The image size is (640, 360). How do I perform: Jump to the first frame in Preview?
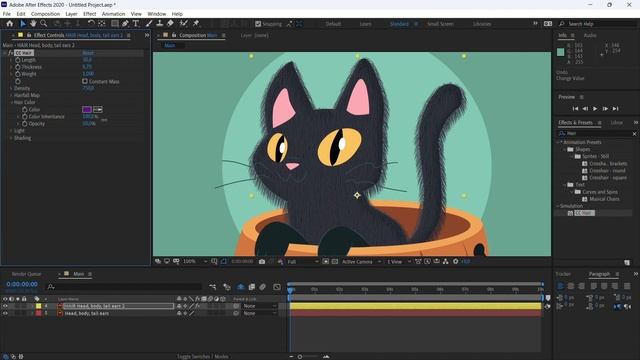click(575, 109)
